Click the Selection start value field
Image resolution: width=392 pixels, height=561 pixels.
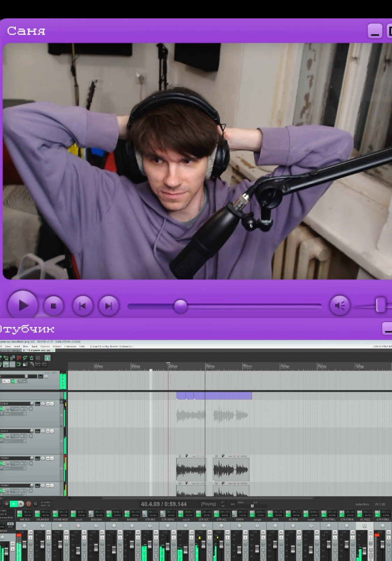point(380,504)
